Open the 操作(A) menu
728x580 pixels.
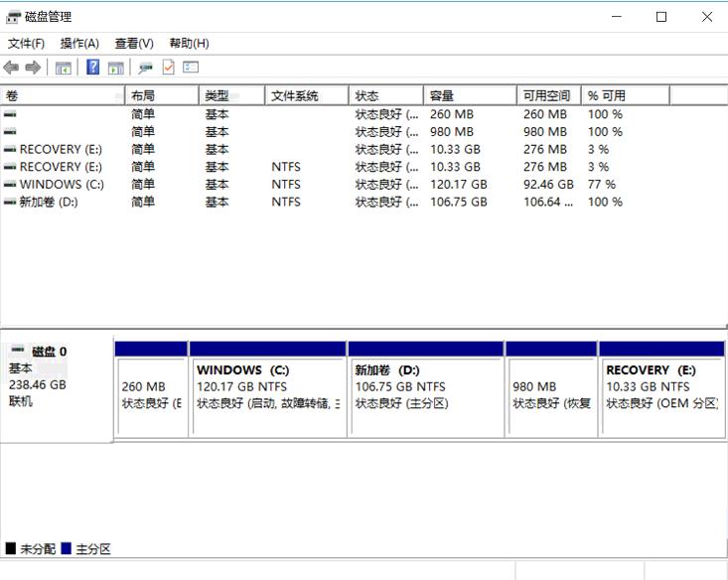tap(79, 43)
